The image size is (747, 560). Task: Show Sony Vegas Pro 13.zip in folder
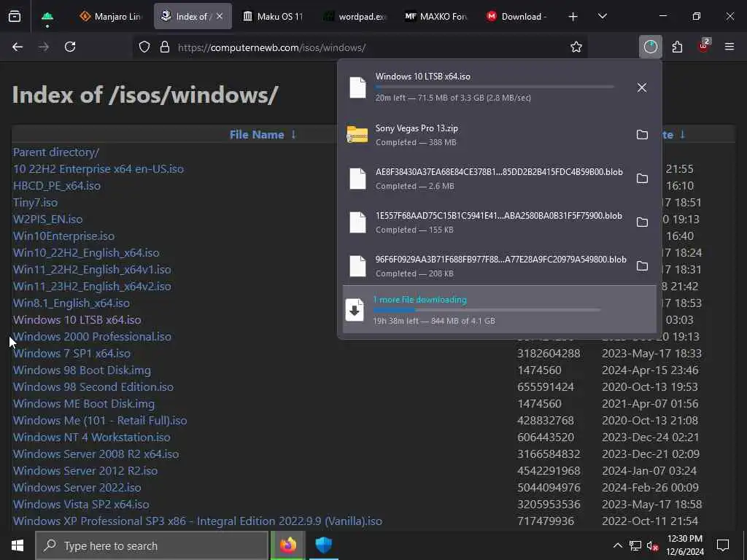click(x=642, y=135)
